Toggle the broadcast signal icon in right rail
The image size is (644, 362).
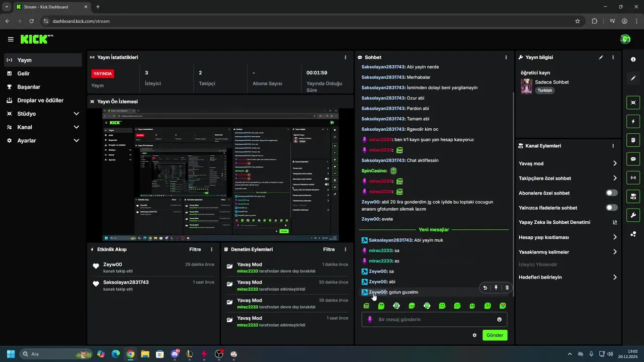(633, 177)
